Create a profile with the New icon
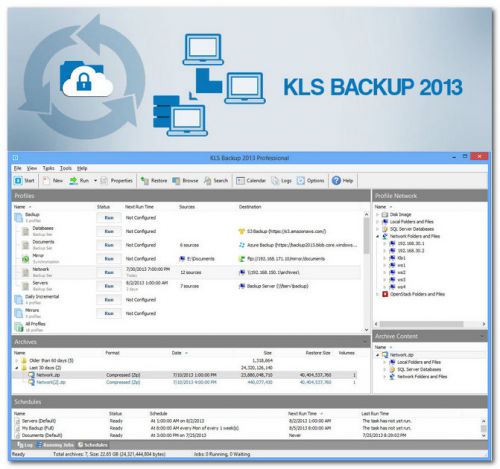The image size is (500, 469). click(x=46, y=180)
